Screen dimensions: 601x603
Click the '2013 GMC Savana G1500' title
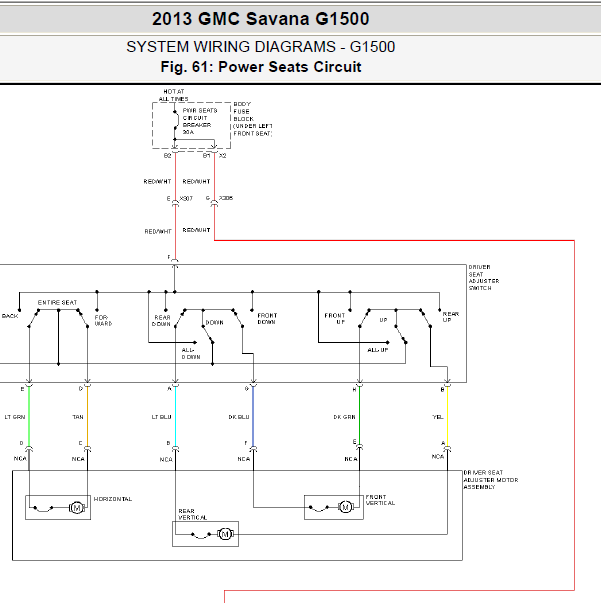(x=261, y=18)
